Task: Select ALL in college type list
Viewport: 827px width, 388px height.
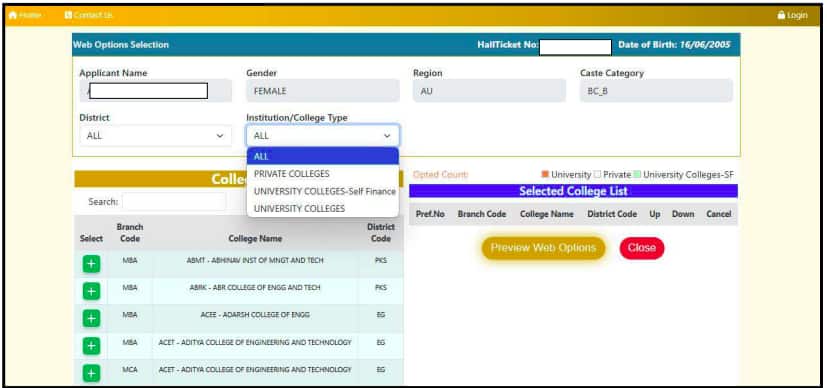Action: coord(323,157)
